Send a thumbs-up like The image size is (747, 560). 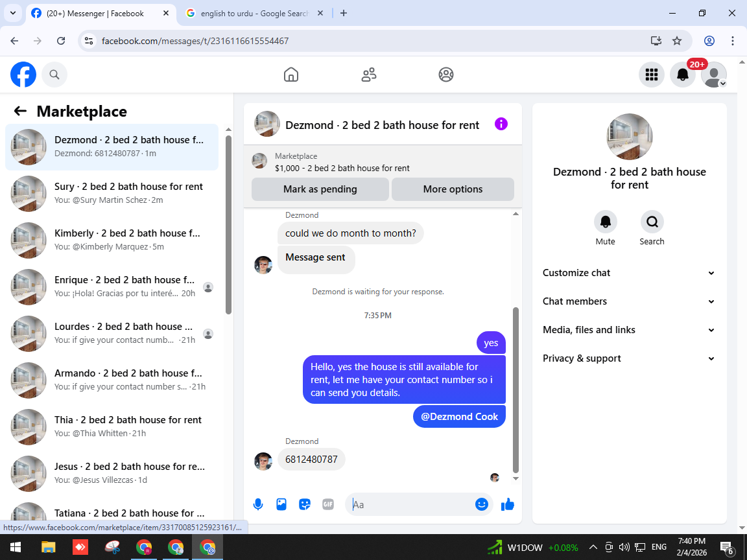(x=508, y=504)
